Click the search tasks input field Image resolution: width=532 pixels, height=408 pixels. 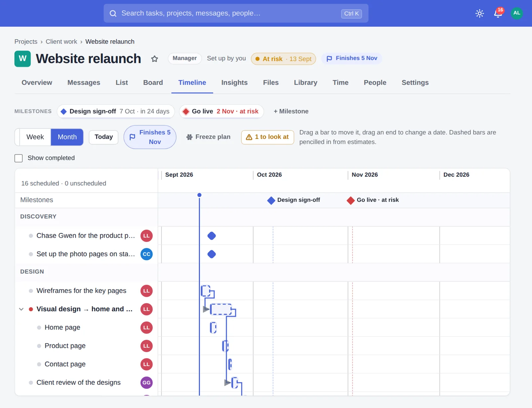(x=236, y=13)
